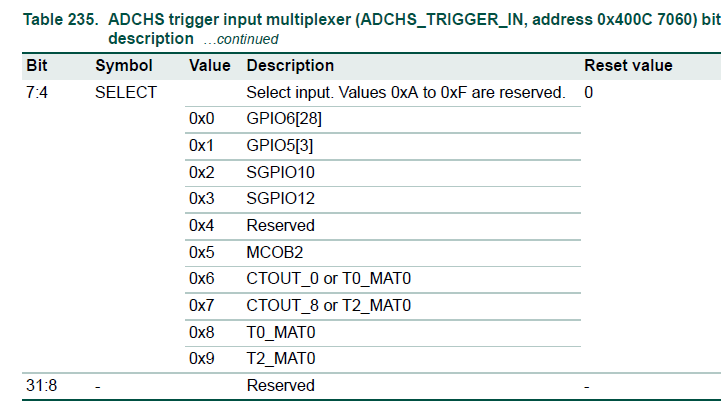Select the "Description" column header

[290, 66]
